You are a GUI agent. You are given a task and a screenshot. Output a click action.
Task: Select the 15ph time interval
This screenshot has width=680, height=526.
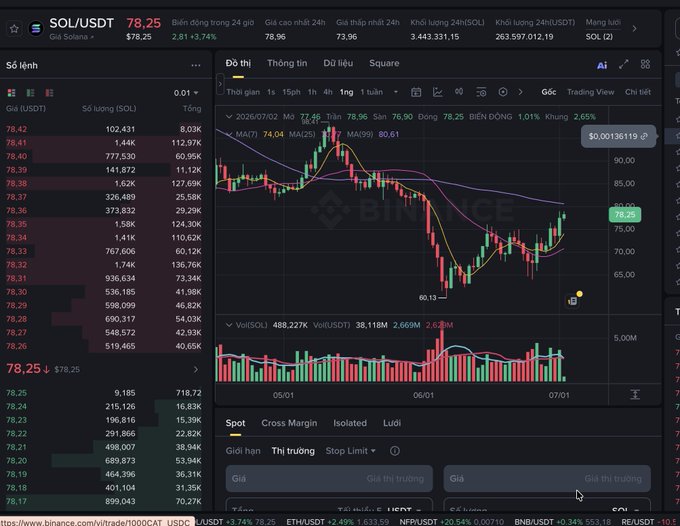click(x=291, y=92)
